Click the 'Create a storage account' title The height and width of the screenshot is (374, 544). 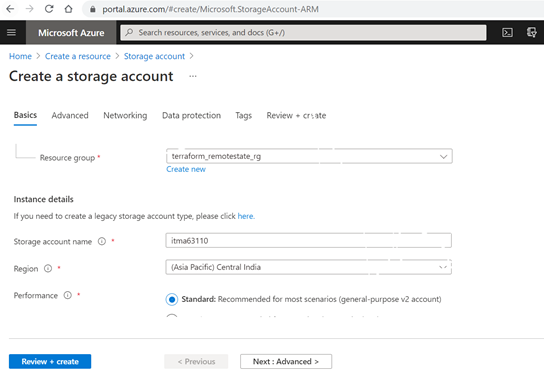pos(91,76)
